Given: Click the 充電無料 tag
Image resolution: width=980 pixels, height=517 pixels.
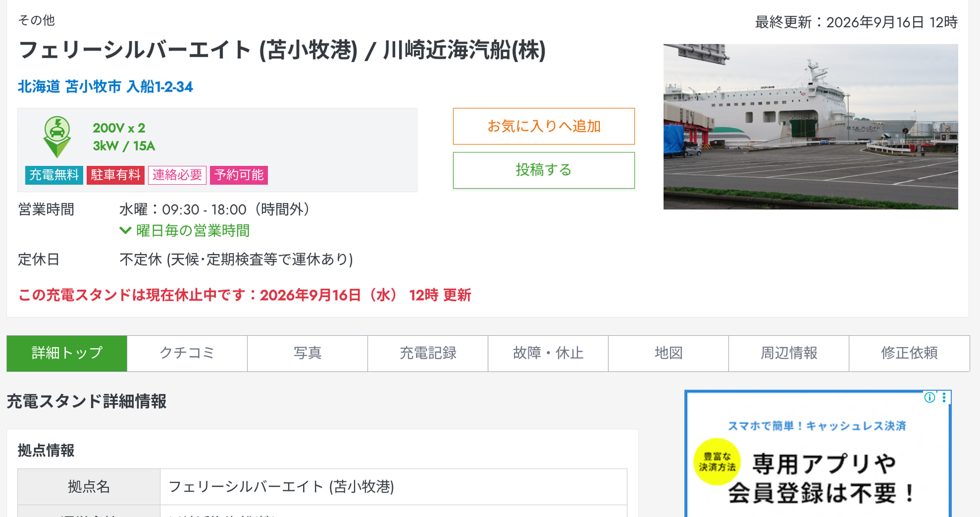Looking at the screenshot, I should 54,175.
